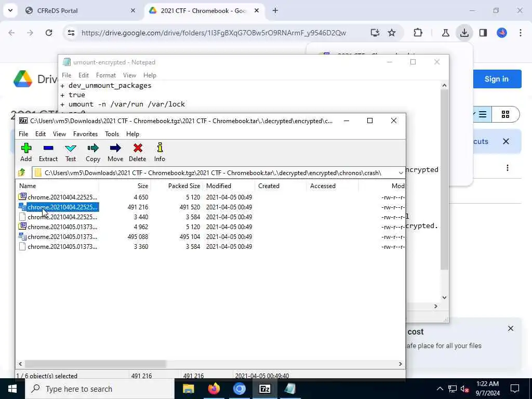Go up one folder level in 7-Zip

pos(22,172)
